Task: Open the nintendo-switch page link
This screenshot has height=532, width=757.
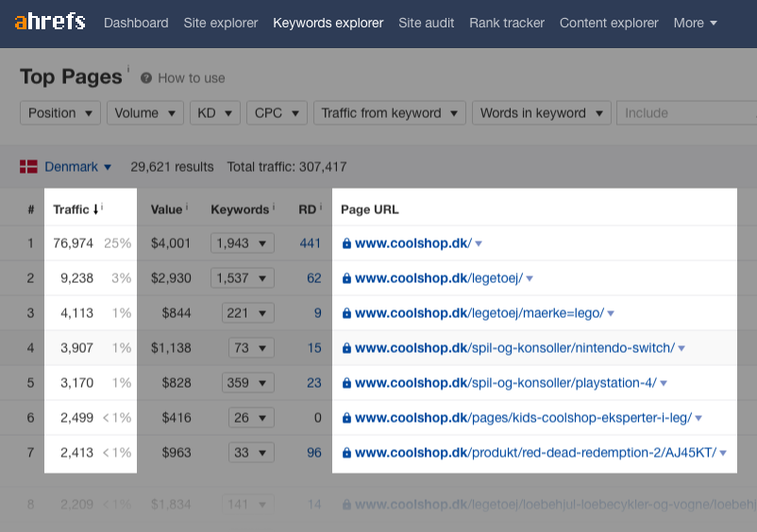Action: (514, 348)
